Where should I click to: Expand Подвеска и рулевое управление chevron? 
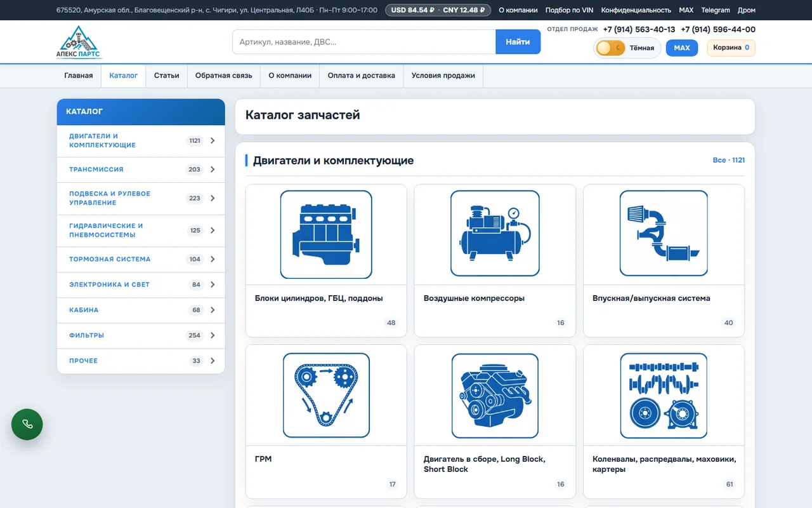(213, 198)
